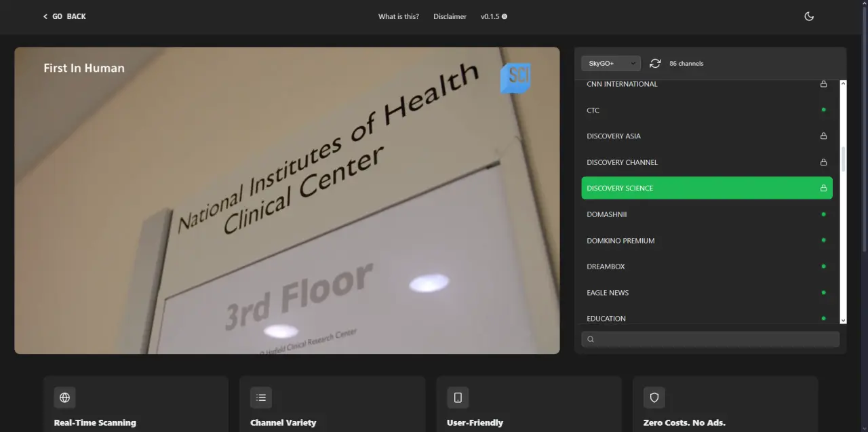
Task: Click the SCI channel logo on video
Action: 515,77
